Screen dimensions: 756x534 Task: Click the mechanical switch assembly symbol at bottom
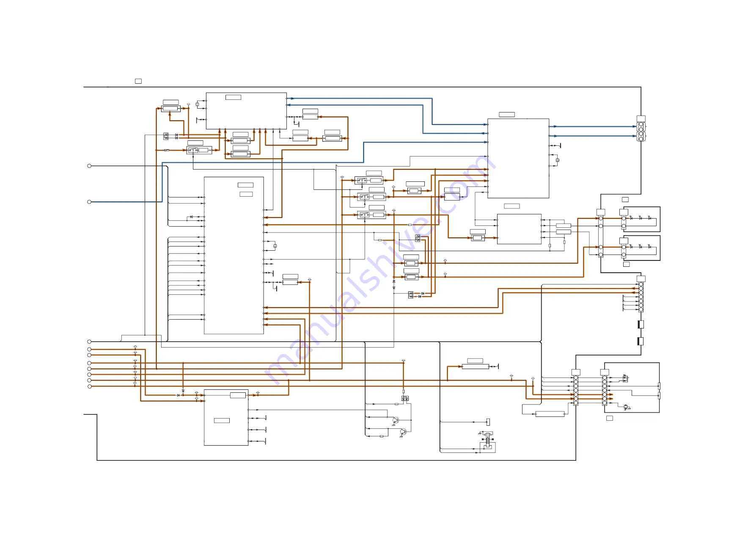coord(487,441)
